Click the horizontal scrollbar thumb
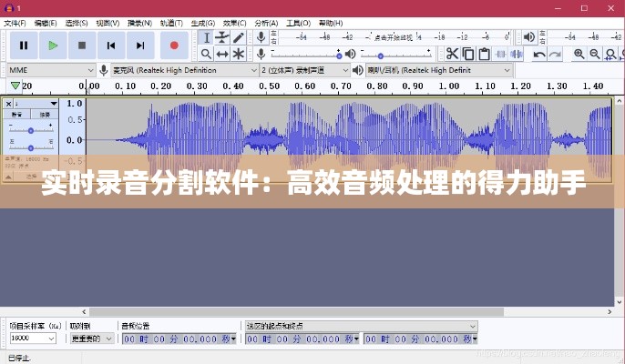 pos(297,311)
